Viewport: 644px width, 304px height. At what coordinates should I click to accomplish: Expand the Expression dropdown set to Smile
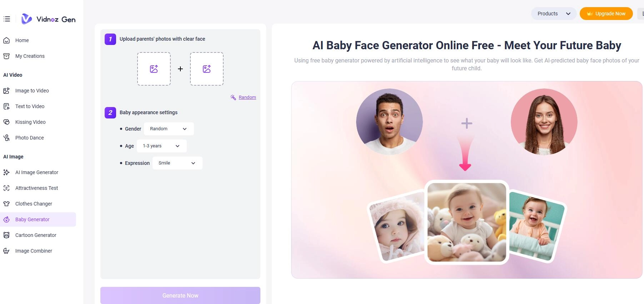[178, 163]
